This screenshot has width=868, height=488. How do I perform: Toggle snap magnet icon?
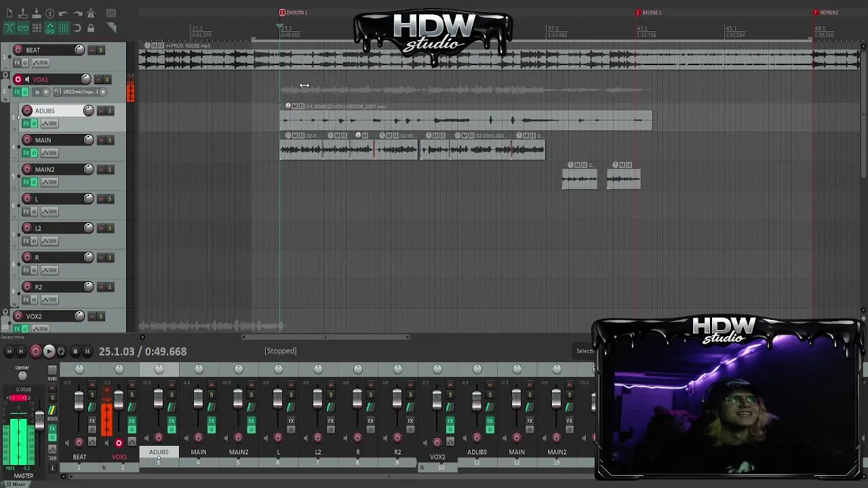77,28
